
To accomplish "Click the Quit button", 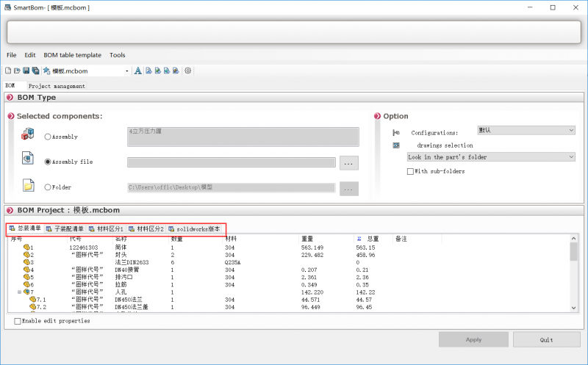I will 546,339.
